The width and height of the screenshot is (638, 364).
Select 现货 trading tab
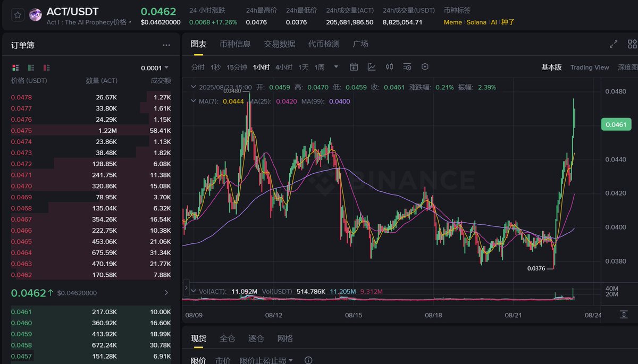[198, 338]
